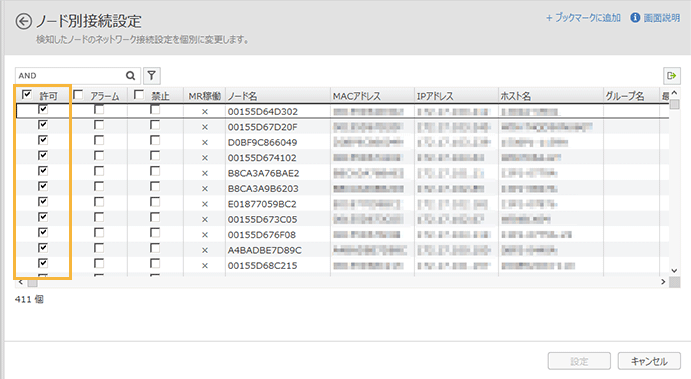Screen dimensions: 691x379
Task: Sort by MR稼働 column header
Action: point(204,96)
